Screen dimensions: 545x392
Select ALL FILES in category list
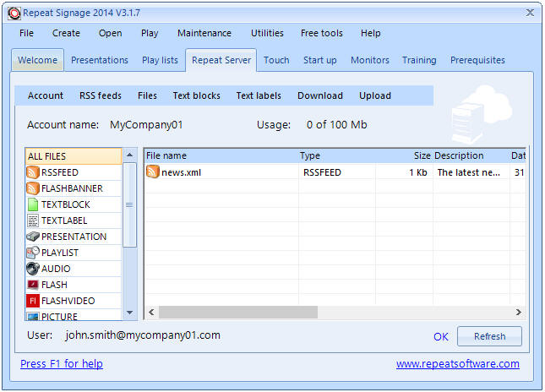point(74,156)
